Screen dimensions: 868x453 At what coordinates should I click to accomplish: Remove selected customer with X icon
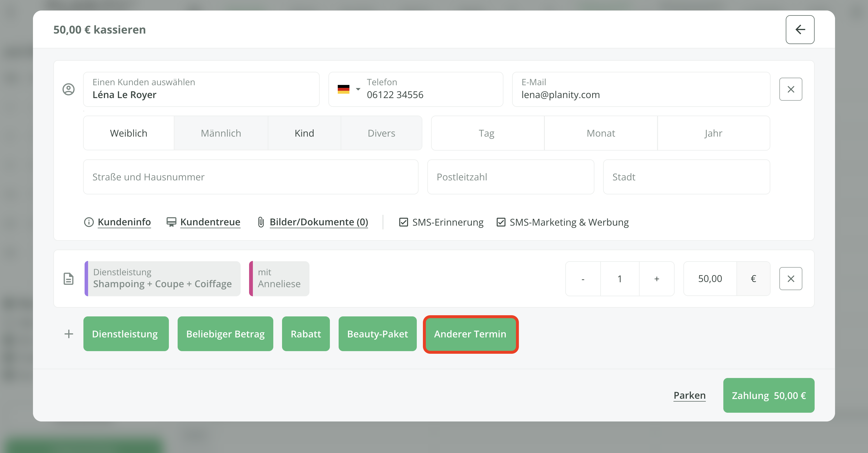coord(790,89)
